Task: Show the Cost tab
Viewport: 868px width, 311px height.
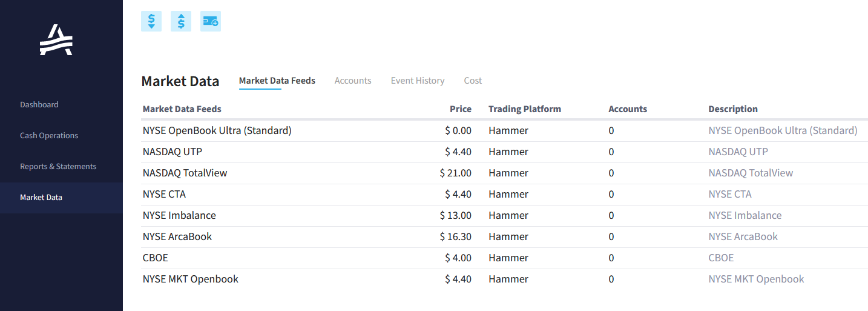Action: point(473,81)
